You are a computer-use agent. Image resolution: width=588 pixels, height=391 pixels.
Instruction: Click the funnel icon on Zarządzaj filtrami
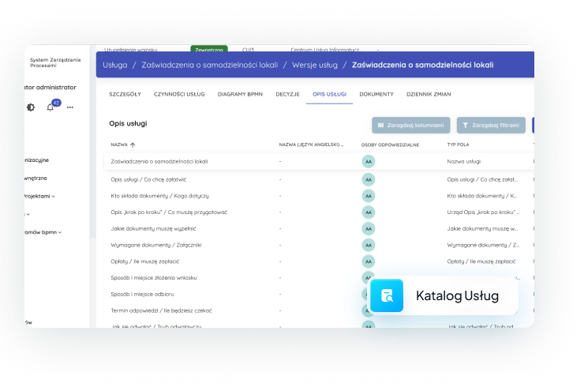point(466,125)
